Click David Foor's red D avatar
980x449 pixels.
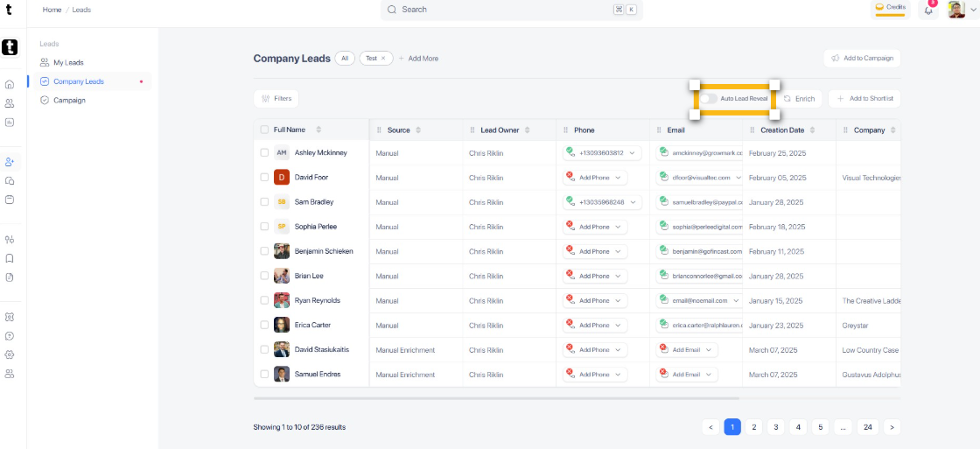coord(281,178)
